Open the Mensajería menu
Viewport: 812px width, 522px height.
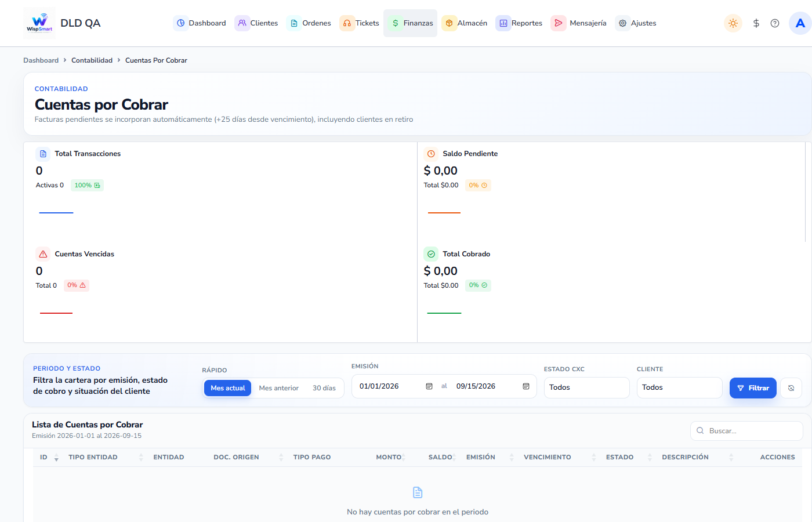579,23
